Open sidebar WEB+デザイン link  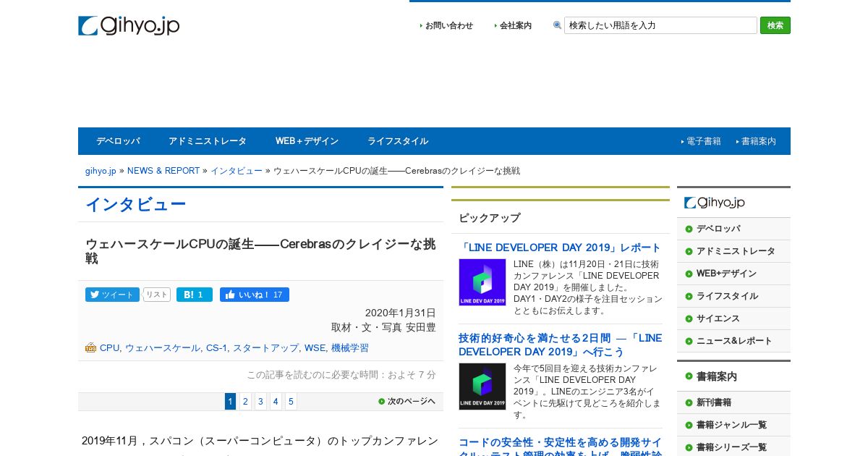tap(726, 274)
